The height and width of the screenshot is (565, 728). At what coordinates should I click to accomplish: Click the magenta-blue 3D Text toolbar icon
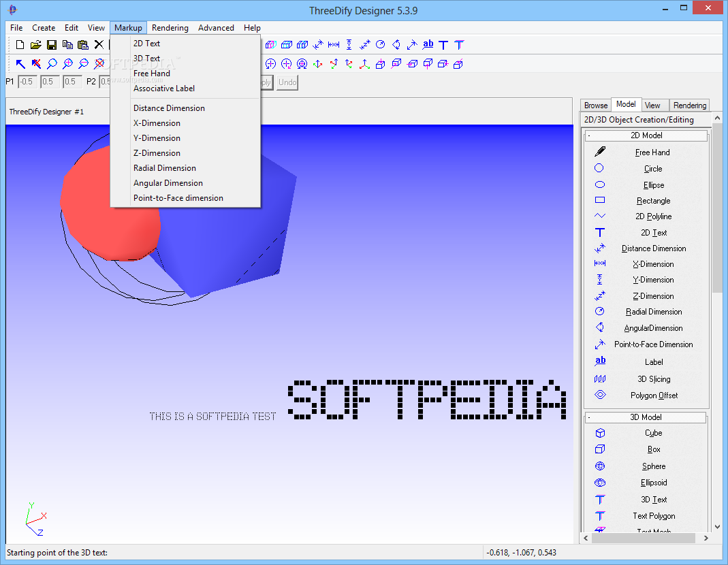tap(459, 44)
